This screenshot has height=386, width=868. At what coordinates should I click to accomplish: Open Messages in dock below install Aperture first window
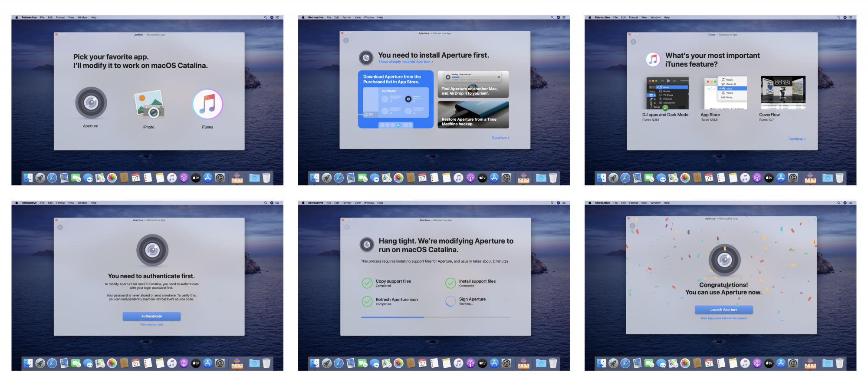pos(374,178)
